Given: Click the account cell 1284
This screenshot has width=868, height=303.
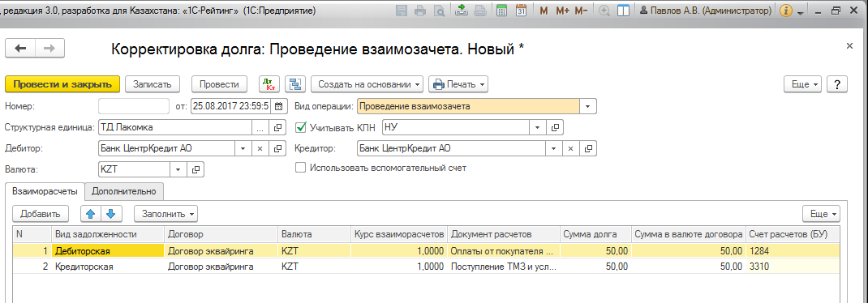Looking at the screenshot, I should pos(793,251).
